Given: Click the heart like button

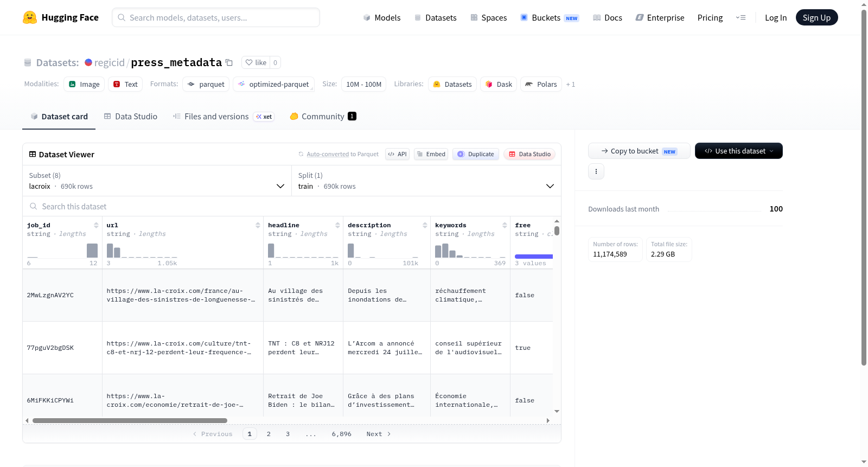Looking at the screenshot, I should [256, 62].
